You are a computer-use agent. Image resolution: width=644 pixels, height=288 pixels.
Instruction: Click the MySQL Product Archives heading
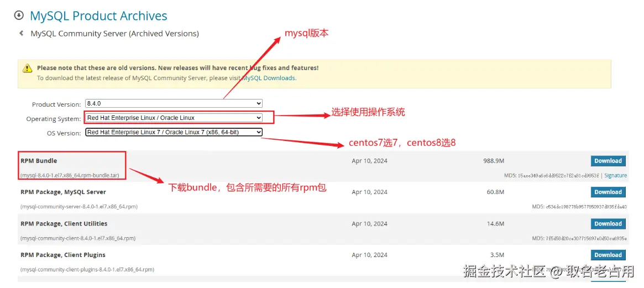tap(98, 16)
